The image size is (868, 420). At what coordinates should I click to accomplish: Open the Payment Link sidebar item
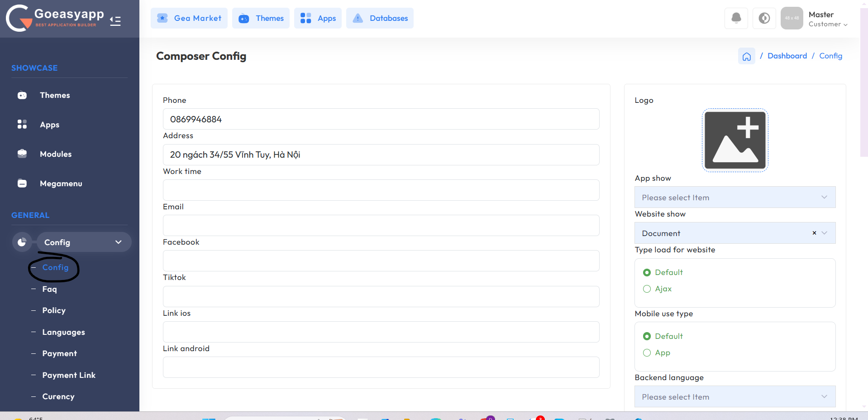click(69, 375)
